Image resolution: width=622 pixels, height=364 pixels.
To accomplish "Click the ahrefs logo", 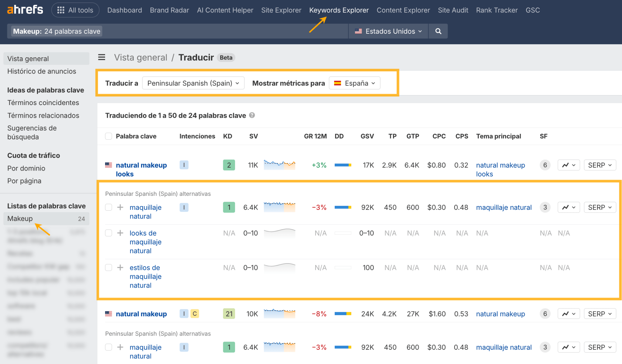I will pos(25,9).
